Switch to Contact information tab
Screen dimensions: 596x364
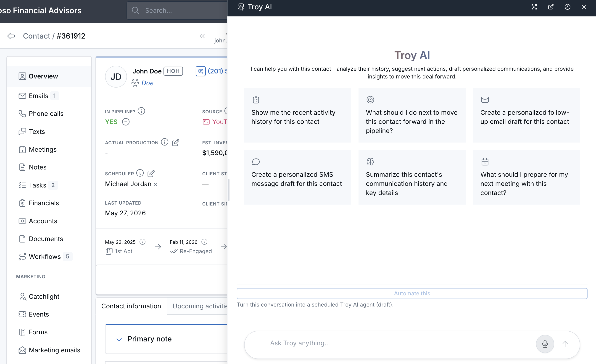tap(131, 306)
